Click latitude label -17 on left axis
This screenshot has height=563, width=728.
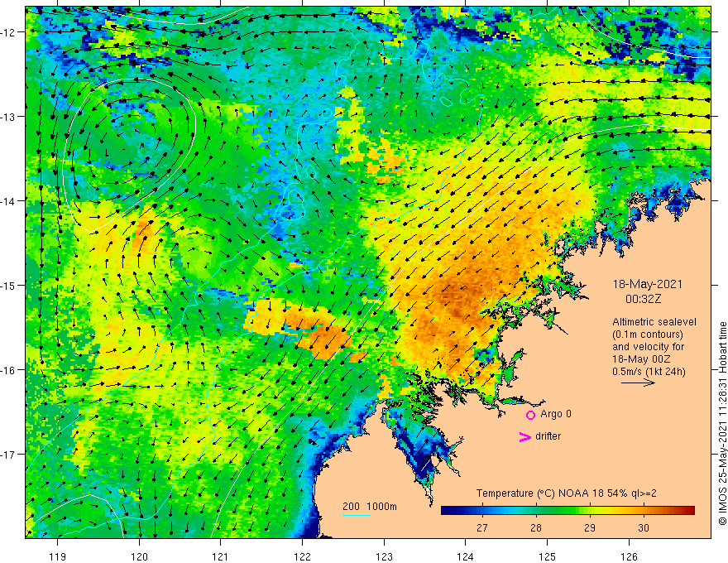[8, 455]
